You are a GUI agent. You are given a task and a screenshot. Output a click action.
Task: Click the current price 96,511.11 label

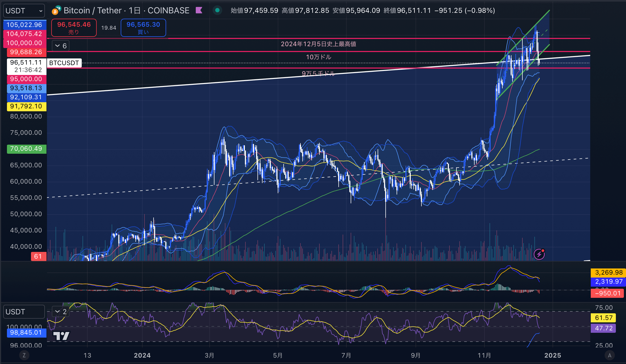coord(26,66)
